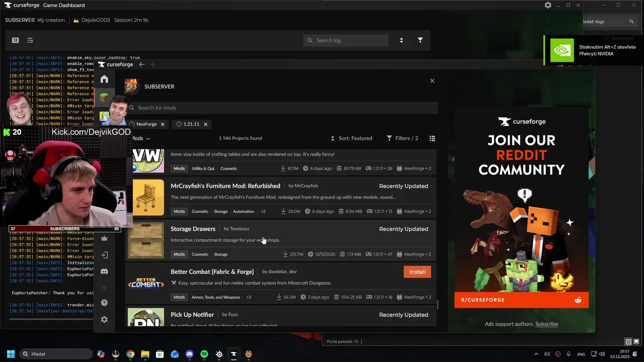
Task: Click the Better Combat logo thumbnail
Action: point(146,284)
